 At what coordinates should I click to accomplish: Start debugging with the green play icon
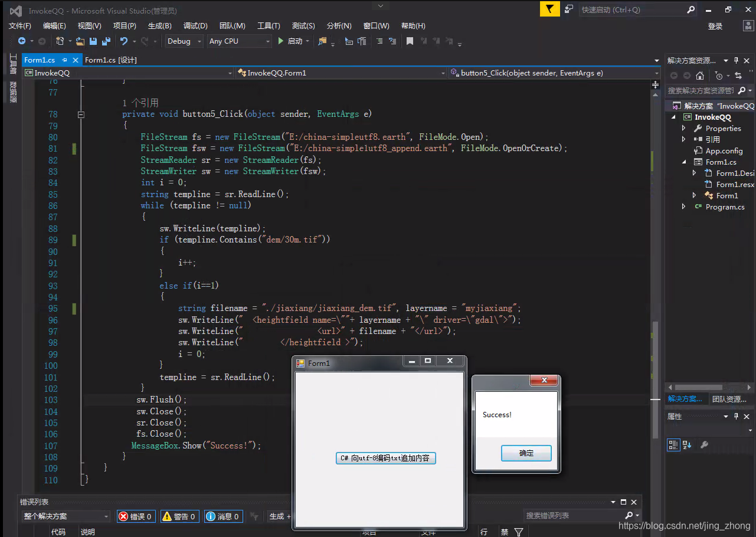click(x=282, y=41)
